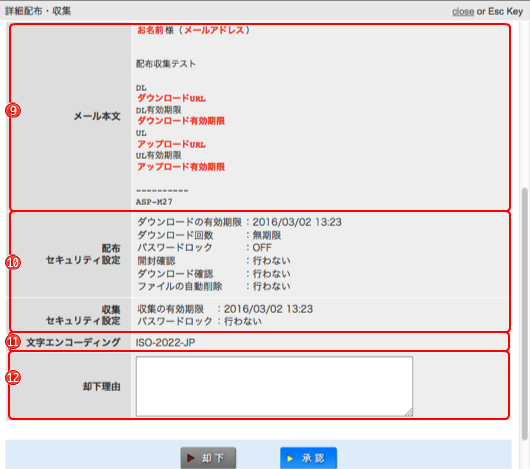
Task: Click the close link in header
Action: pyautogui.click(x=463, y=11)
